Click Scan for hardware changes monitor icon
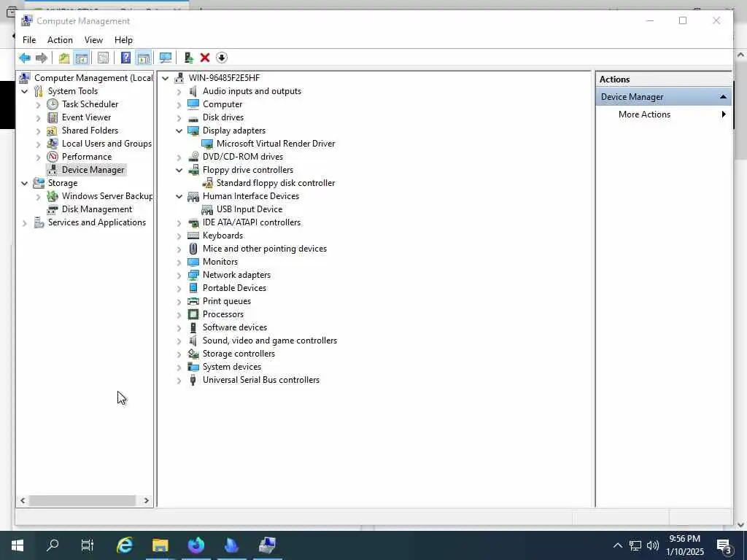747x560 pixels. click(166, 58)
